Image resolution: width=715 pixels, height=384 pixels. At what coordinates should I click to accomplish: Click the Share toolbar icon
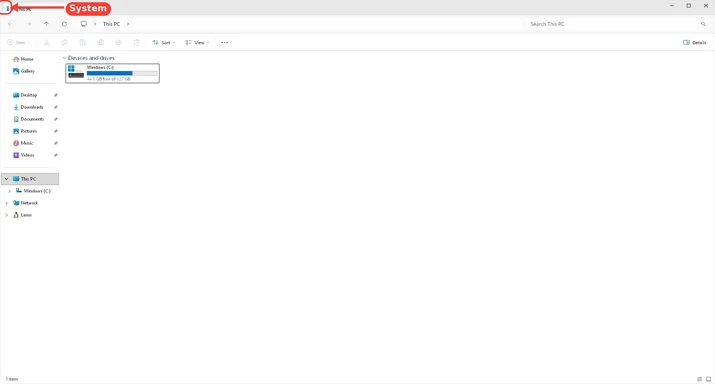click(119, 42)
